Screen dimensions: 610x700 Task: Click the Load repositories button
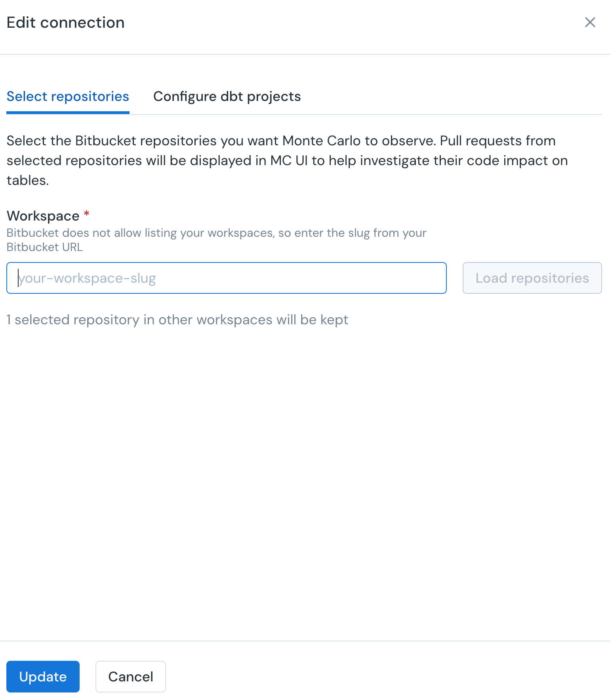[532, 278]
